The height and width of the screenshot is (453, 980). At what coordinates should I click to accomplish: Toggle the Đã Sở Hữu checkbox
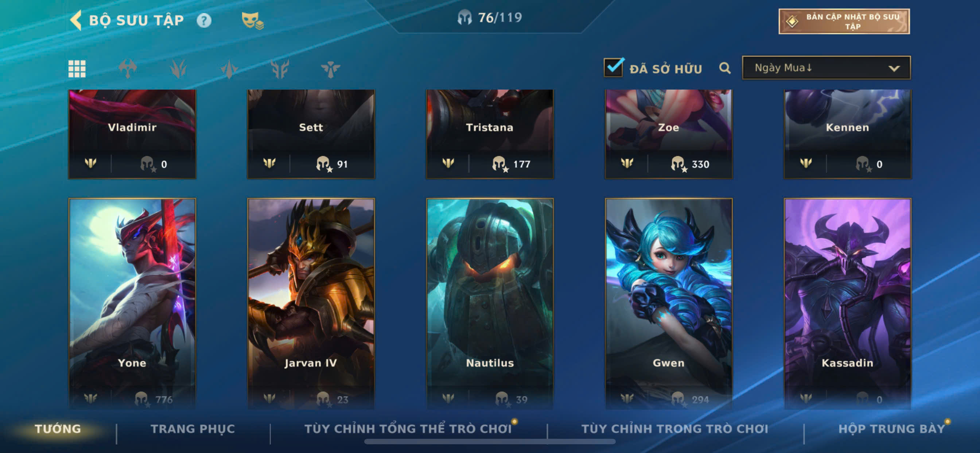pyautogui.click(x=614, y=67)
